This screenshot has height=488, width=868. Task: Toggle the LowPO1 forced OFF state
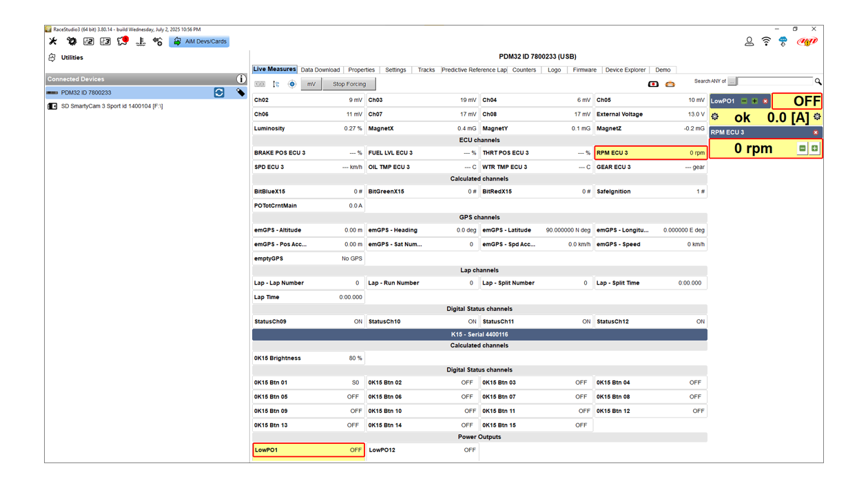point(797,101)
